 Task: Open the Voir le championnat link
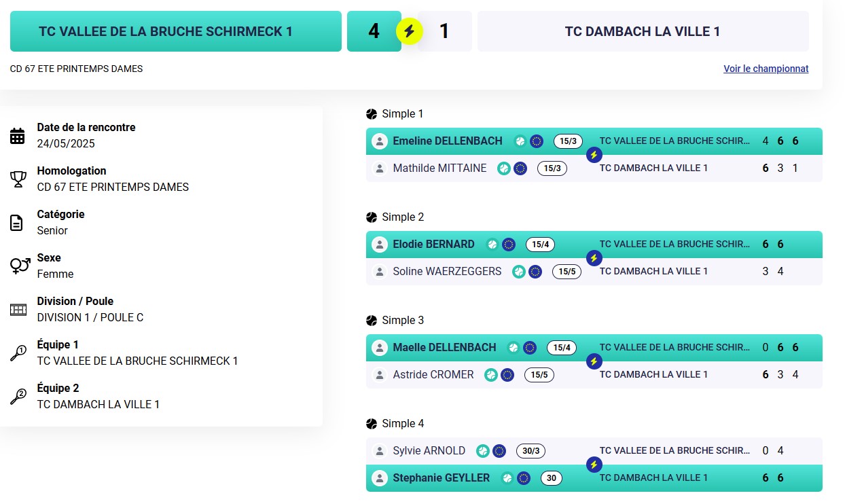[x=766, y=69]
